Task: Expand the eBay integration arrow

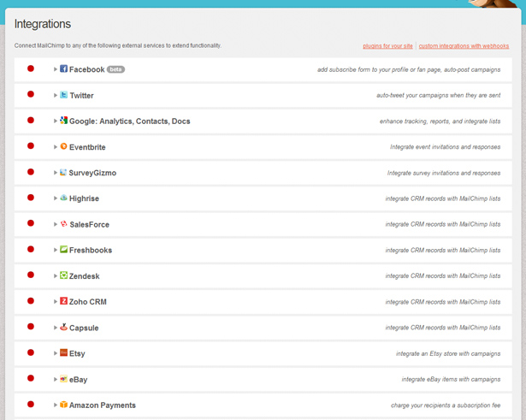Action: (56, 379)
